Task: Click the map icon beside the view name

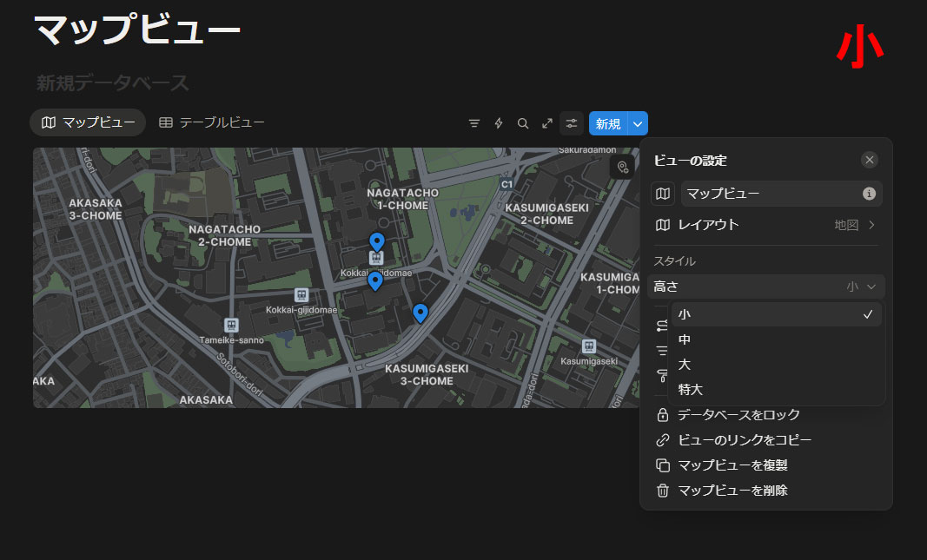Action: point(663,194)
